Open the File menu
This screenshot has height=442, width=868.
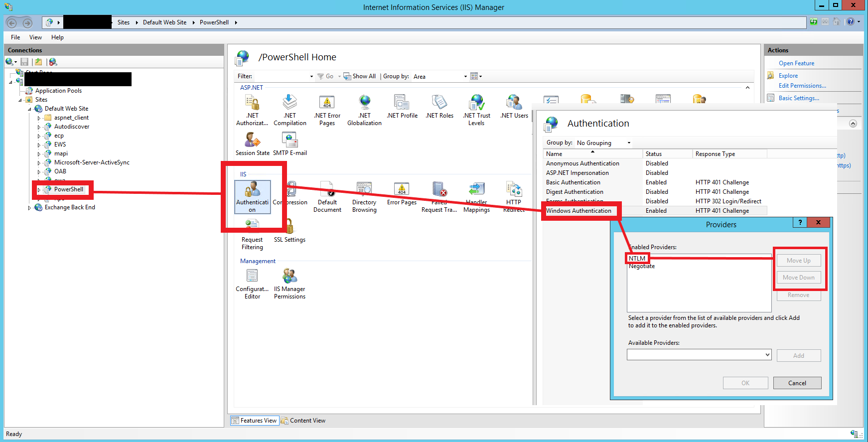pos(15,37)
